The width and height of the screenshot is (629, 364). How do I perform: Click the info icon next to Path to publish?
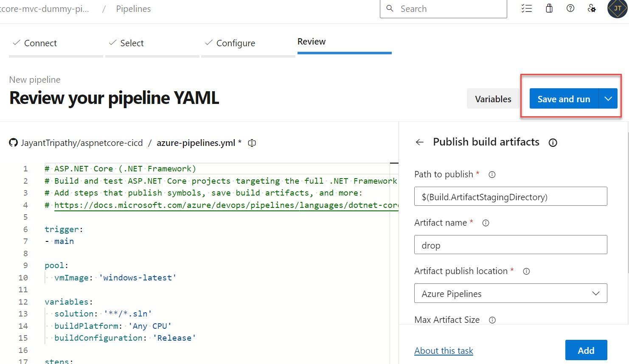(x=492, y=174)
